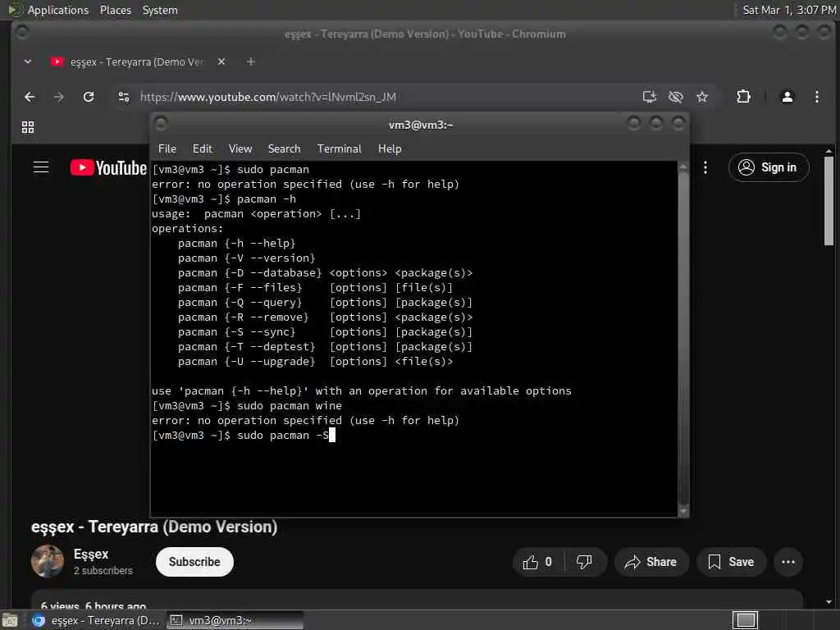Click the workspace switcher in bottom panel
Image resolution: width=840 pixels, height=630 pixels.
click(x=745, y=620)
